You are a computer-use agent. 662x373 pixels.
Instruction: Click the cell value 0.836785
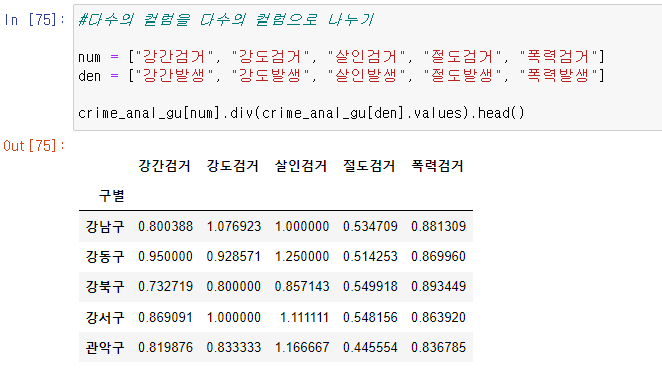[439, 347]
